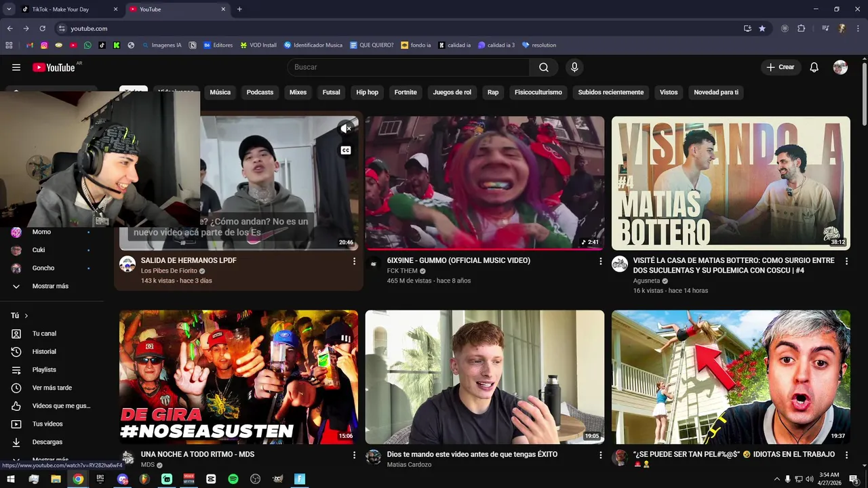The image size is (868, 488).
Task: Open Chrome media controls icon
Action: [825, 28]
